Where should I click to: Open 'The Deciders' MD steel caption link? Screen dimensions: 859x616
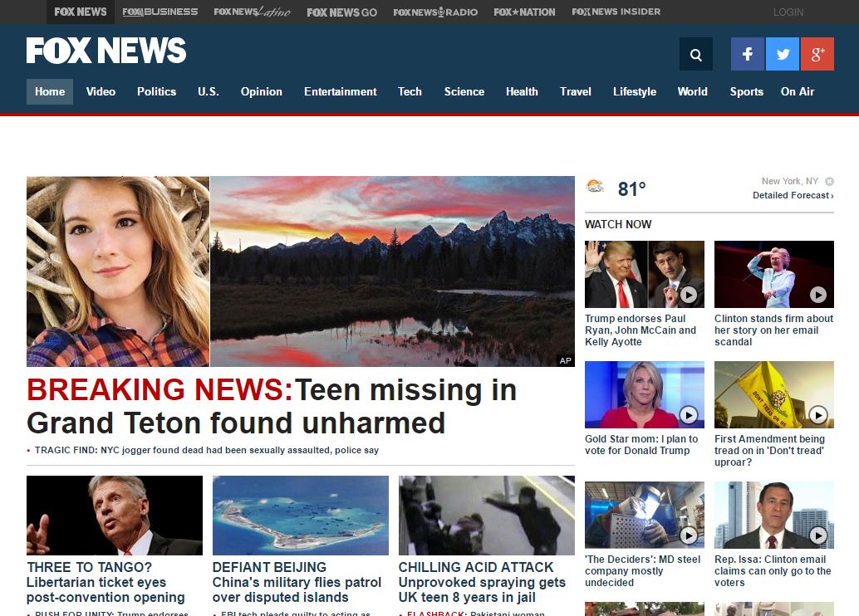pos(643,571)
